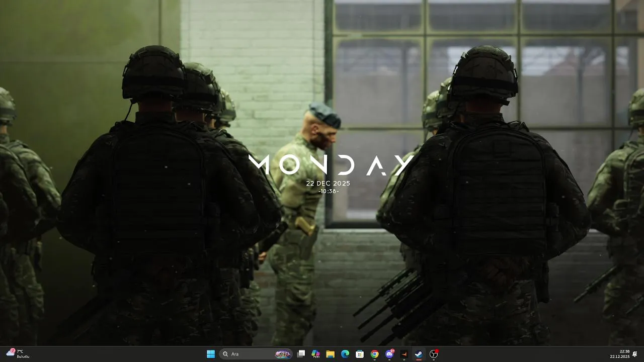Viewport: 644px width, 362px height.
Task: Click the Ara search box on the taskbar
Action: [256, 354]
